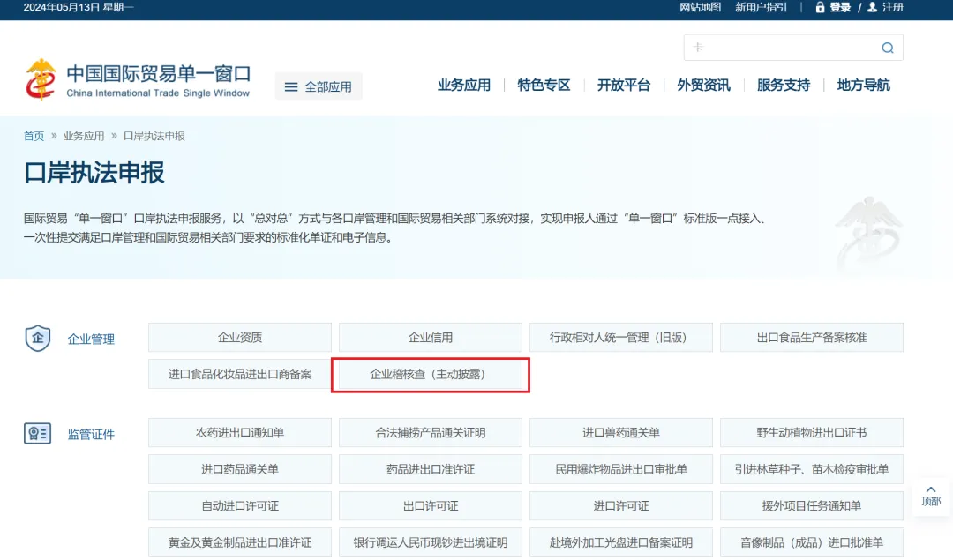This screenshot has height=560, width=953.
Task: Click the 企业管理 building icon
Action: click(x=38, y=338)
